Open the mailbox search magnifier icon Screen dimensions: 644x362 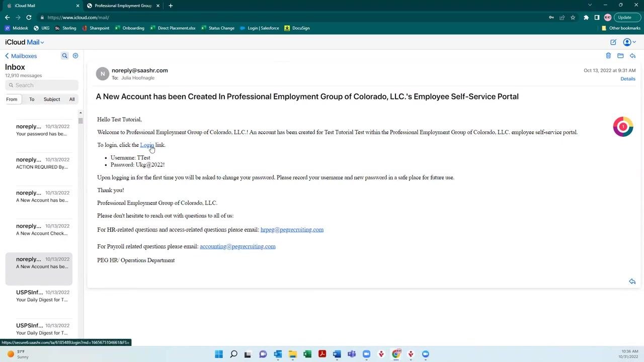(x=64, y=56)
